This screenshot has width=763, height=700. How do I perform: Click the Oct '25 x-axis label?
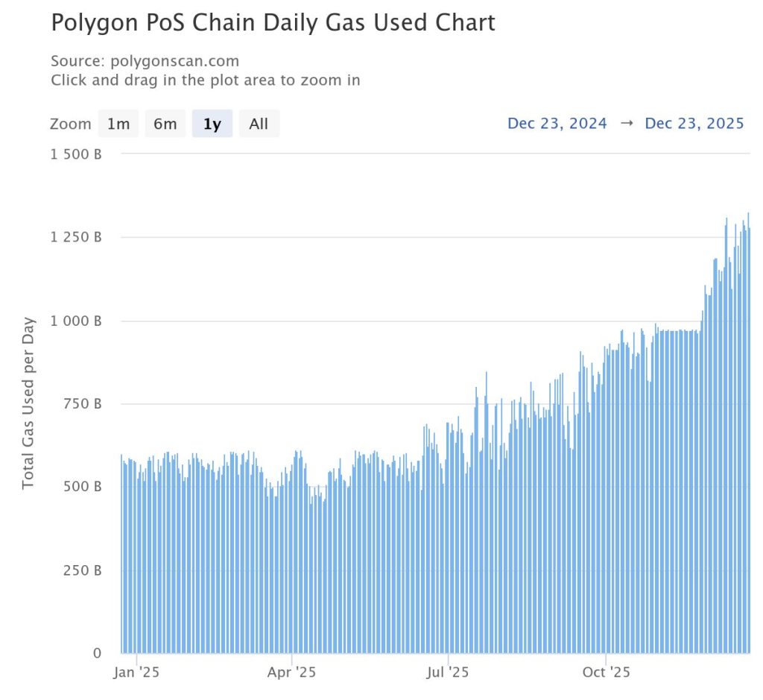pos(607,672)
